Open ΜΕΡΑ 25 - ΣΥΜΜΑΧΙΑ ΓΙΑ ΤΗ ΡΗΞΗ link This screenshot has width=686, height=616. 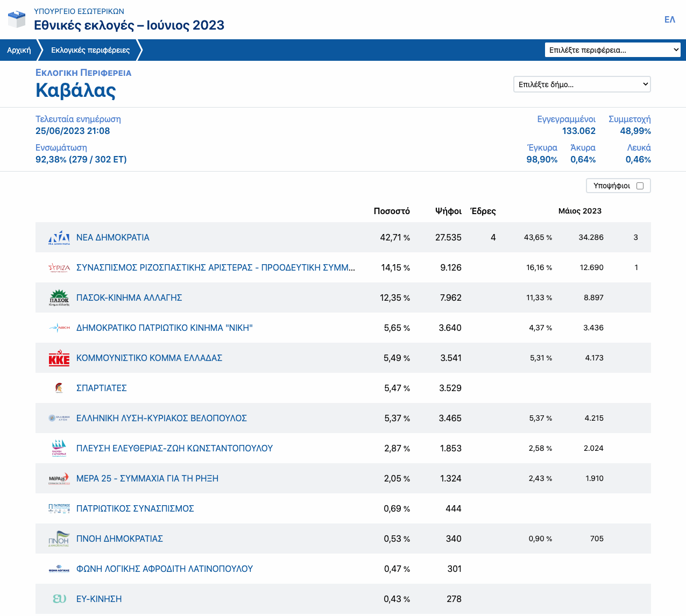(147, 478)
